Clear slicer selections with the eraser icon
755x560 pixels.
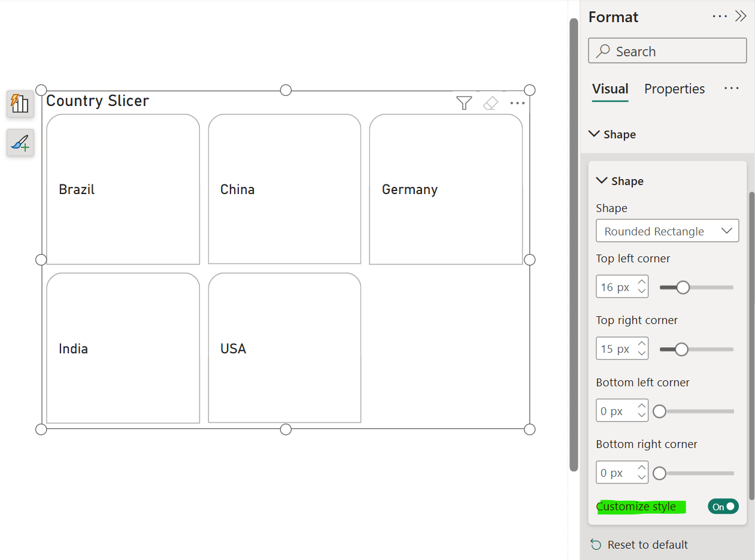click(490, 103)
